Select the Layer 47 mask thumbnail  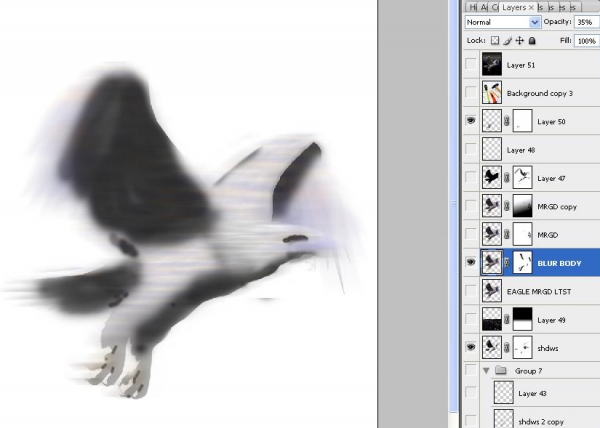(522, 177)
